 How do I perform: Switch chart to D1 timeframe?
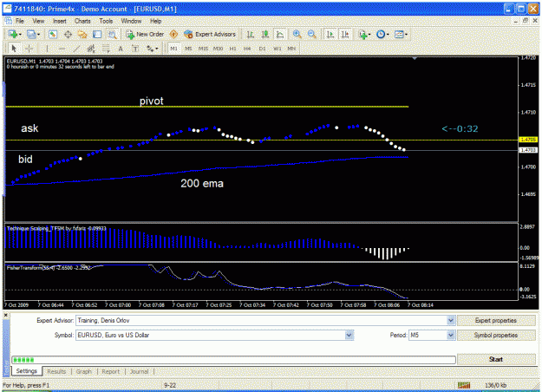point(263,49)
